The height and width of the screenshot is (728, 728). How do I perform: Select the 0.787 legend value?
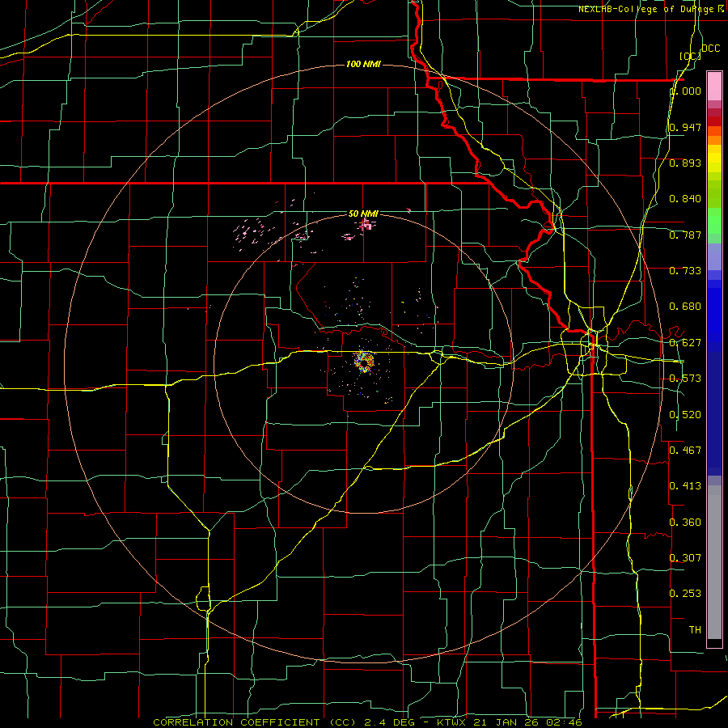point(685,235)
